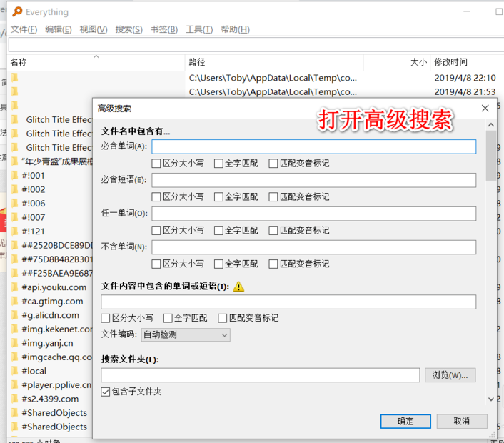Click the 搜索文件夹(L) path input field
504x443 pixels.
261,375
